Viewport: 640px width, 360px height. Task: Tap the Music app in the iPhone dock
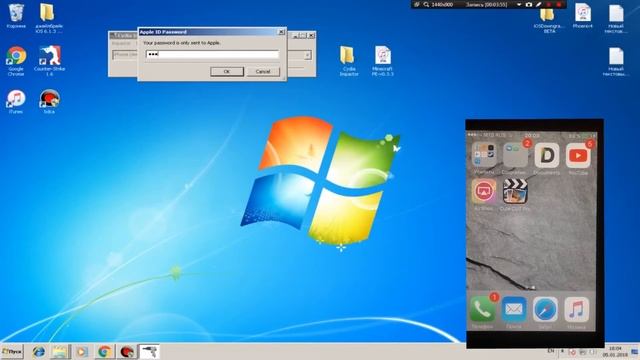tap(576, 309)
